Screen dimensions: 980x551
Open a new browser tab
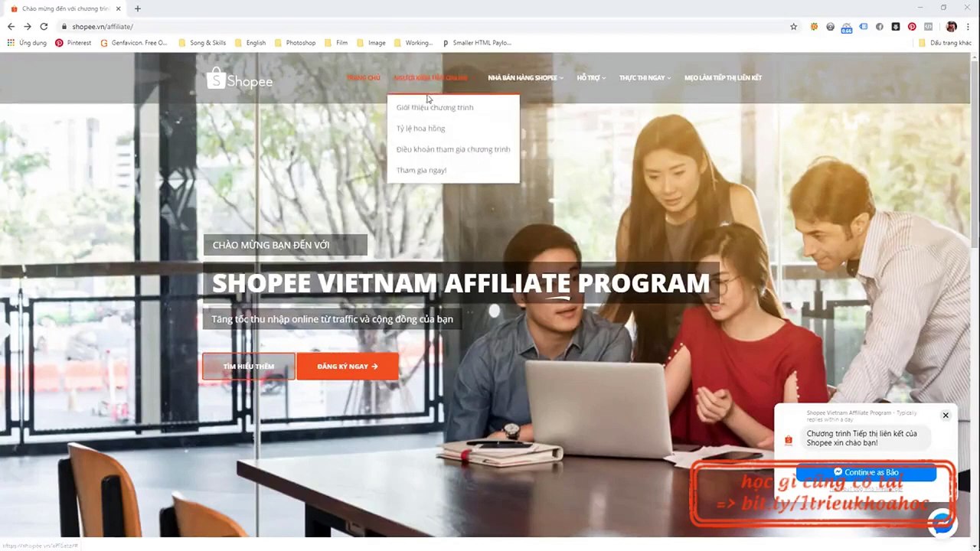138,8
